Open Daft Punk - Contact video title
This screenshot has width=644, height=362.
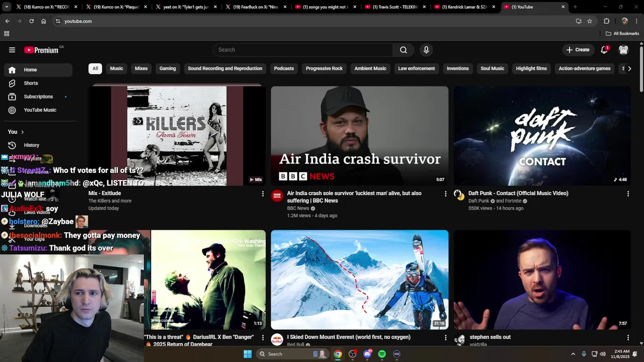click(x=518, y=193)
